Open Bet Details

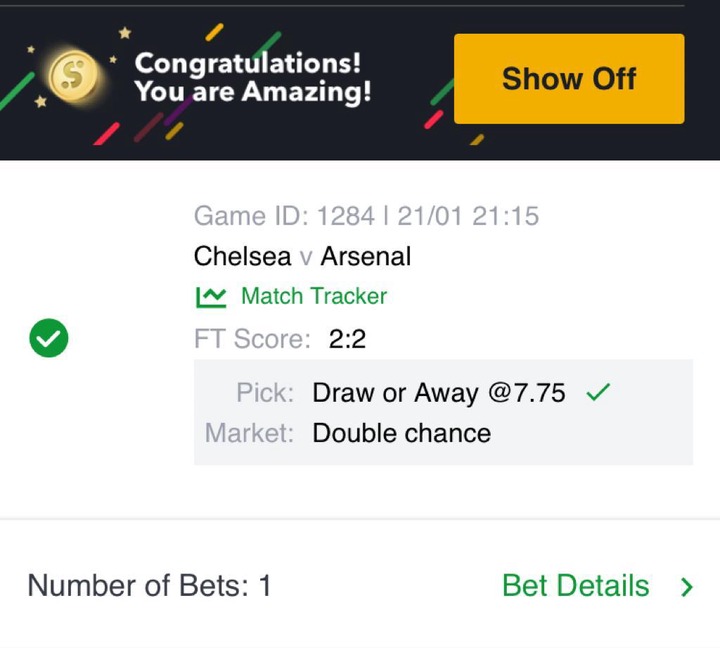pyautogui.click(x=575, y=586)
